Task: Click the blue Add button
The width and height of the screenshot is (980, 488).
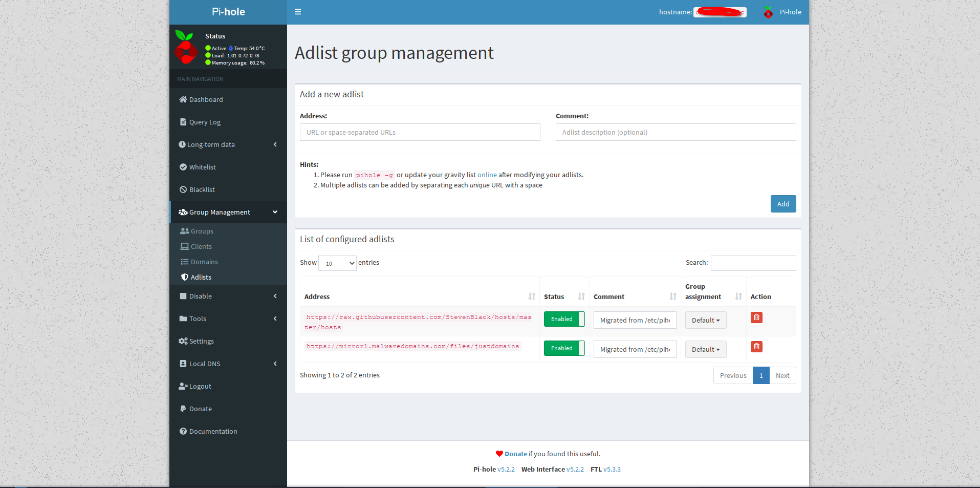Action: pyautogui.click(x=783, y=204)
